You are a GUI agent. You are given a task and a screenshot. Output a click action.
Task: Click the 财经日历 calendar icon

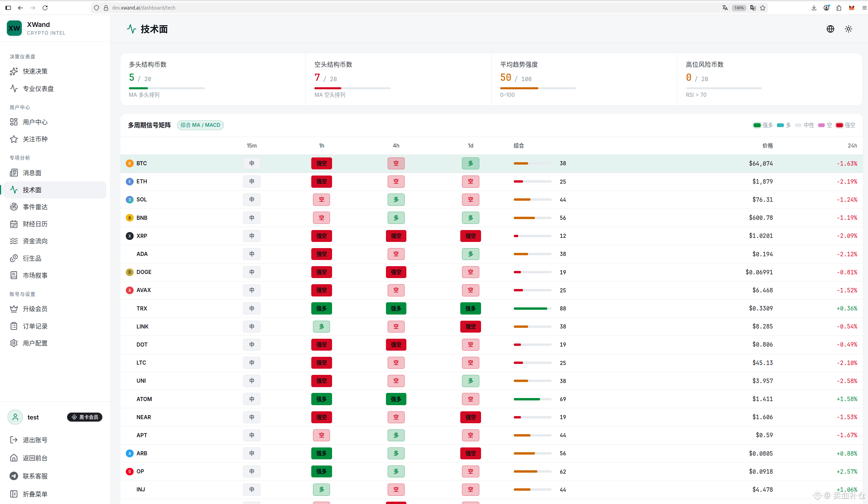[x=14, y=224]
